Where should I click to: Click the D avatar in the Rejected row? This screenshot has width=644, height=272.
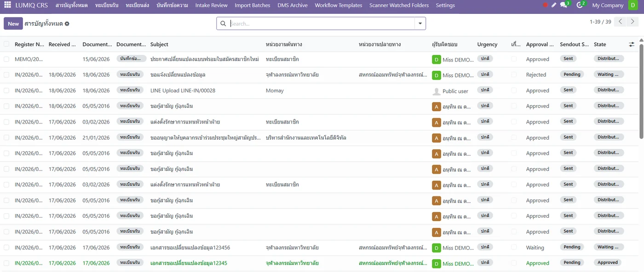pyautogui.click(x=436, y=75)
